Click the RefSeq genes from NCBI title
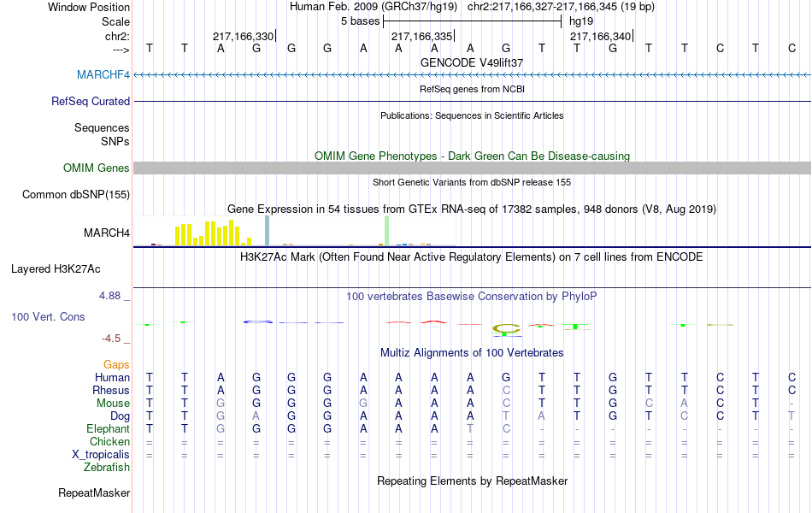 (x=472, y=89)
